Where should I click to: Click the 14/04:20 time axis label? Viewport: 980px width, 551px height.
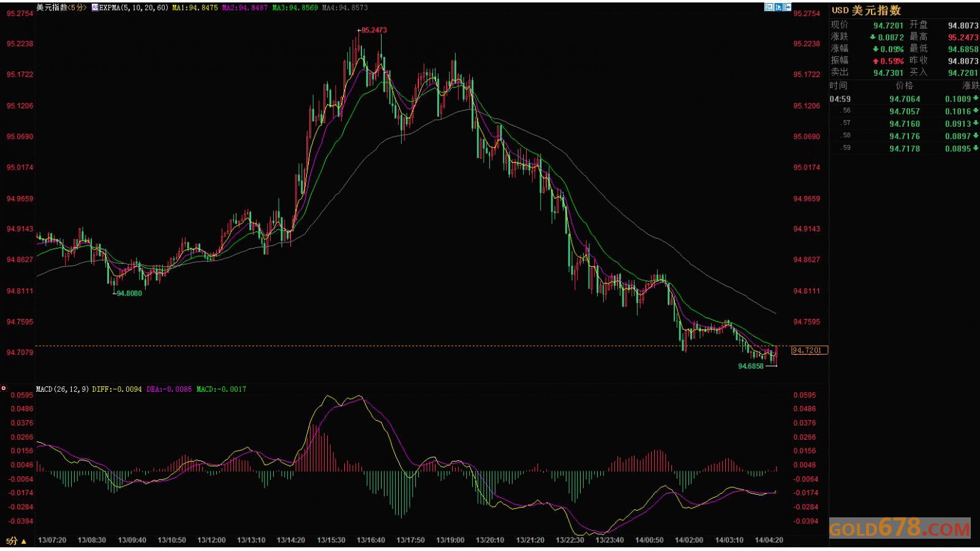tap(769, 541)
